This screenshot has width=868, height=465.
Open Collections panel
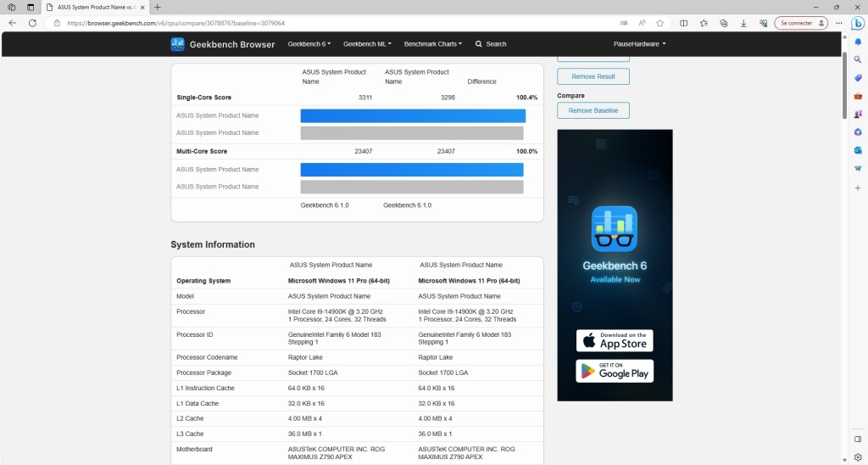click(724, 23)
